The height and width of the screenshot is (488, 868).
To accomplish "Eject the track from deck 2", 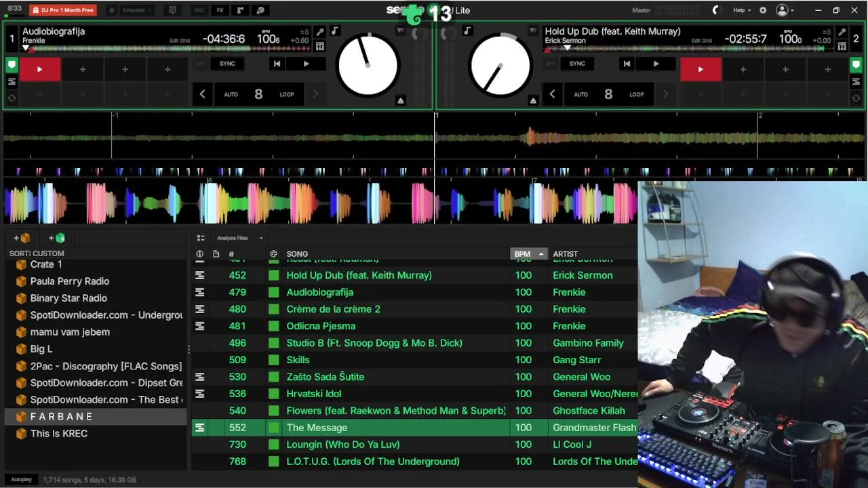I will [533, 100].
